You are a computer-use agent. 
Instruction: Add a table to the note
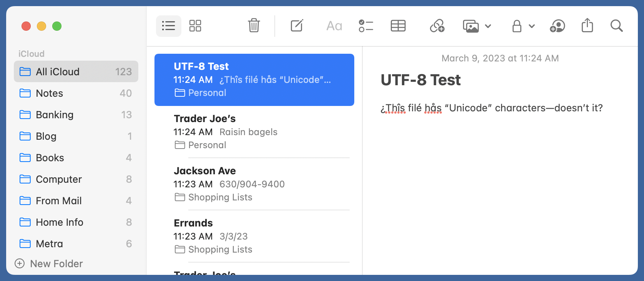(x=398, y=26)
